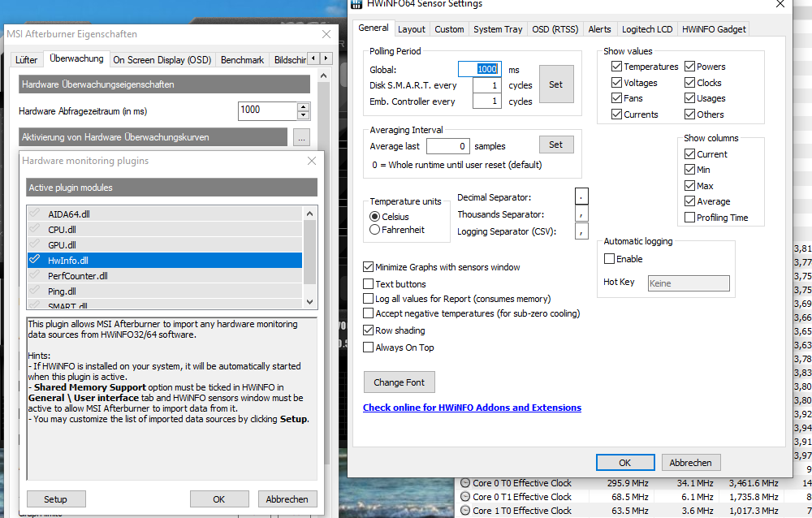The width and height of the screenshot is (812, 518).
Task: Click Setup in Hardware monitoring plugins
Action: (x=55, y=499)
